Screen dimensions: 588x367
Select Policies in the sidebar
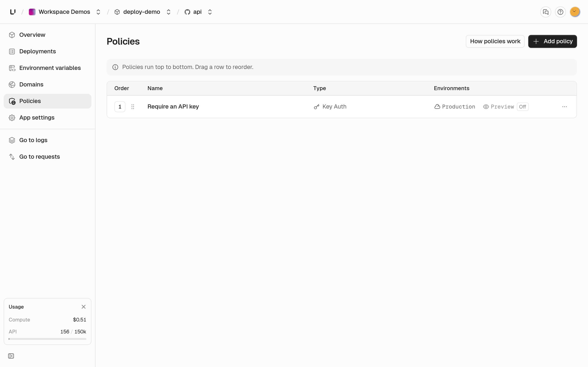pos(48,101)
